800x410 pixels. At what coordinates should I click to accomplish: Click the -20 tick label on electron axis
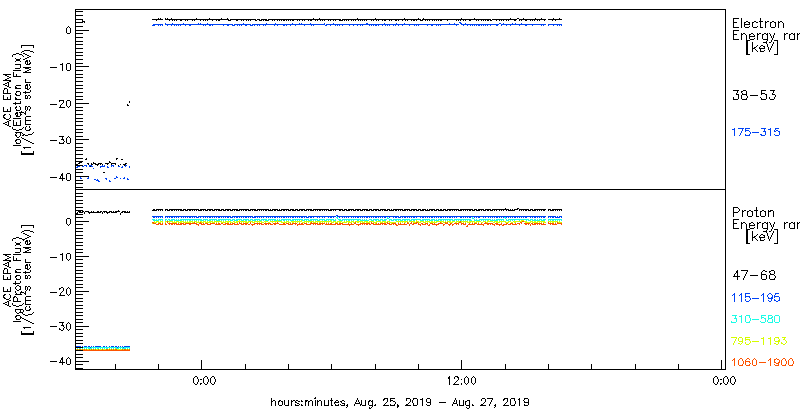click(63, 104)
